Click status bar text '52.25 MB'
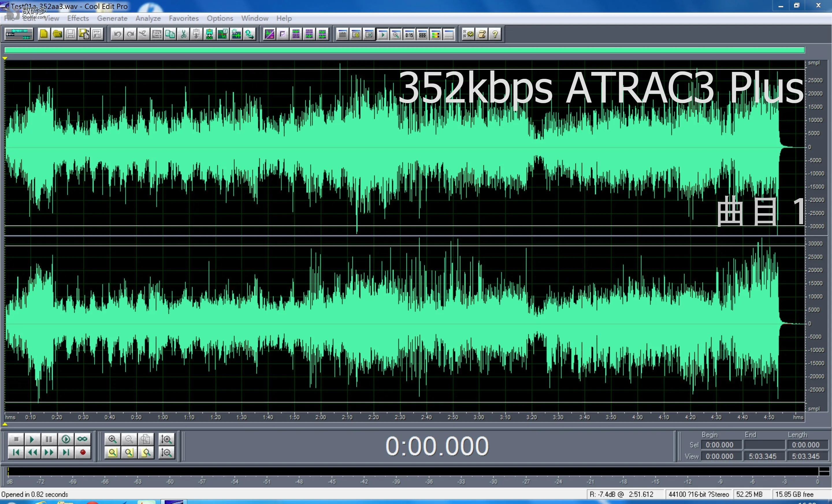This screenshot has height=504, width=832. point(749,494)
